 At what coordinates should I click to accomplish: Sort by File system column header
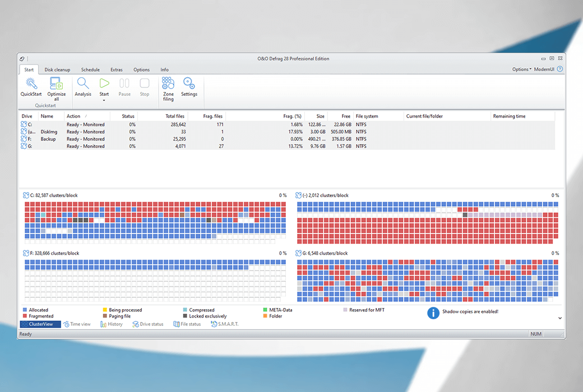click(378, 116)
